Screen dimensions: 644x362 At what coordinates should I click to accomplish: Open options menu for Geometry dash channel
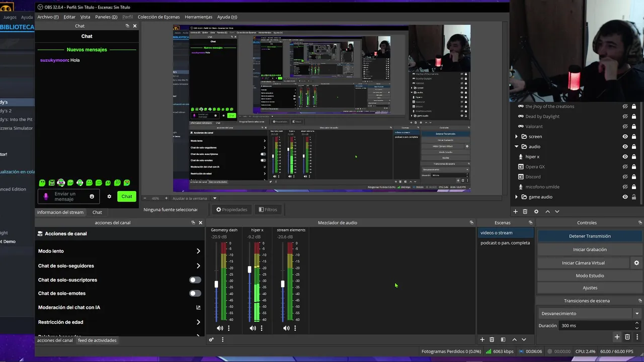[x=228, y=328]
